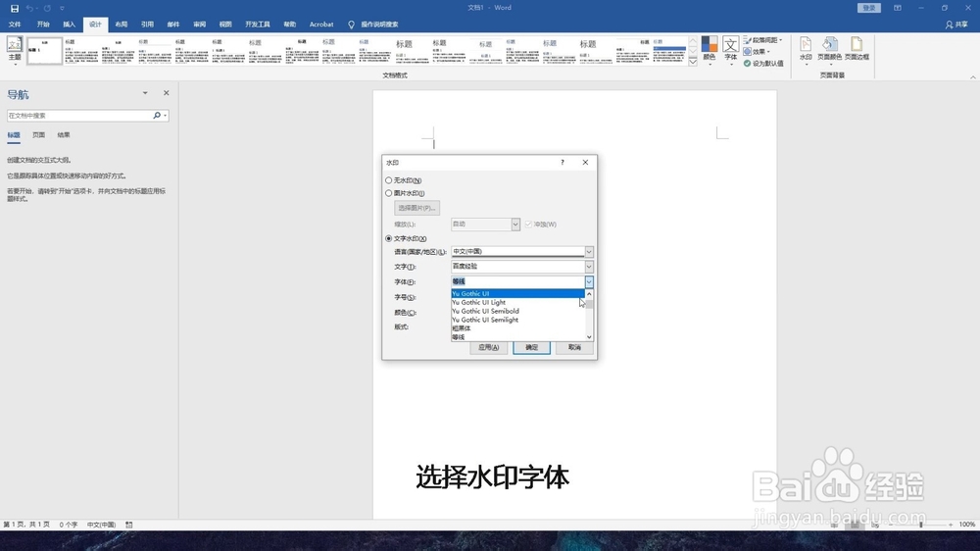This screenshot has width=980, height=551.
Task: Choose Yu Gothic UI font
Action: click(517, 293)
